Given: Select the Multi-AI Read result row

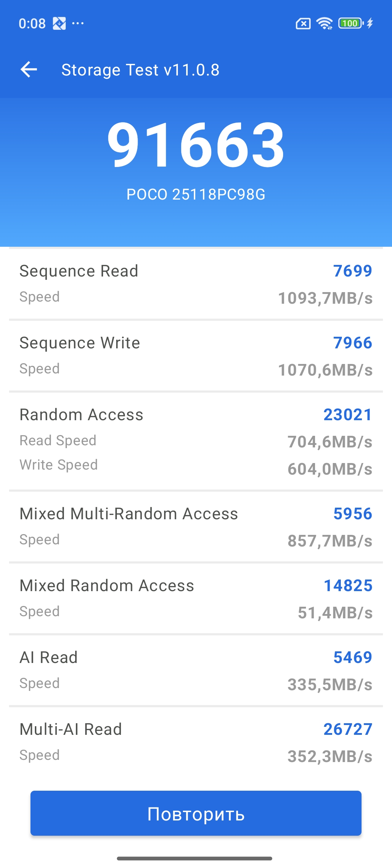Looking at the screenshot, I should pyautogui.click(x=196, y=742).
